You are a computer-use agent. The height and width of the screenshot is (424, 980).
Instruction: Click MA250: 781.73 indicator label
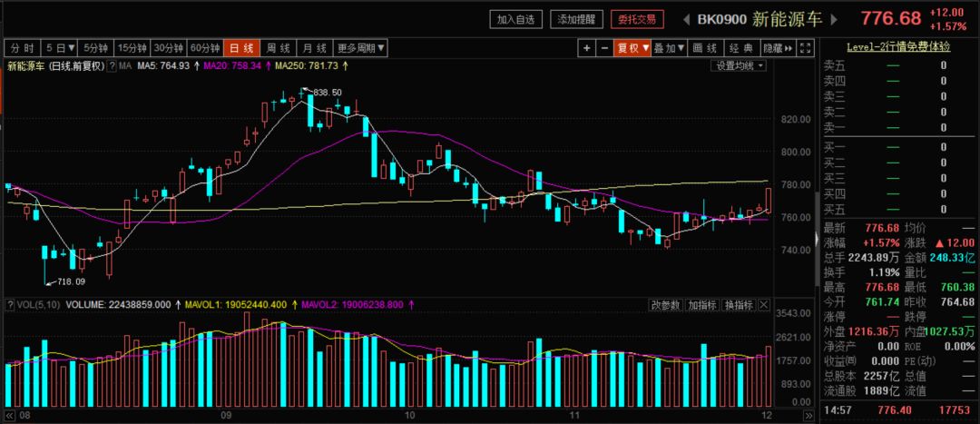tap(307, 65)
